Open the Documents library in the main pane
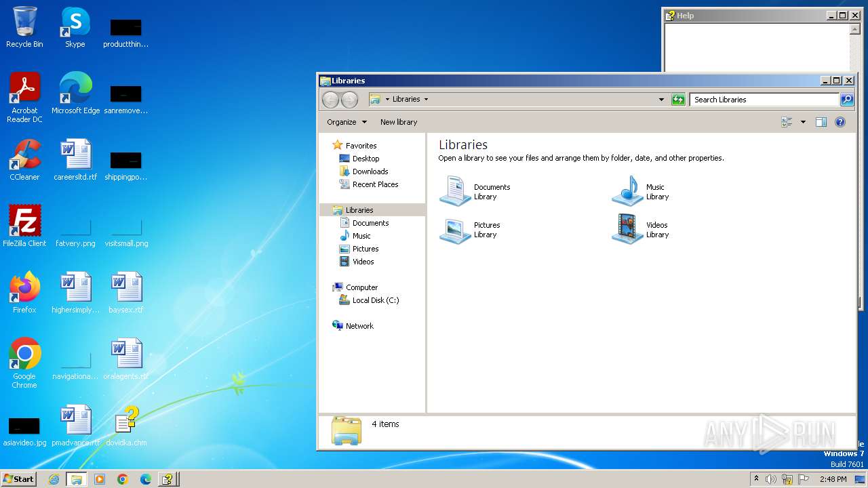This screenshot has height=488, width=868. 476,191
